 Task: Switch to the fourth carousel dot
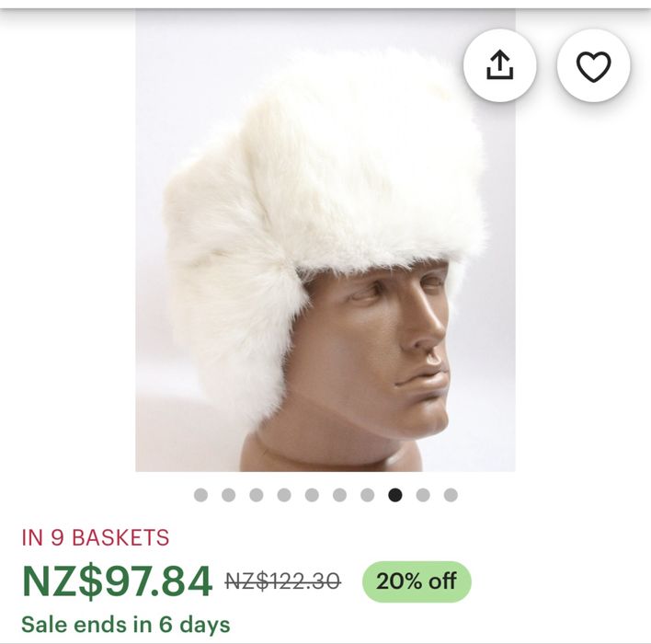pos(284,495)
